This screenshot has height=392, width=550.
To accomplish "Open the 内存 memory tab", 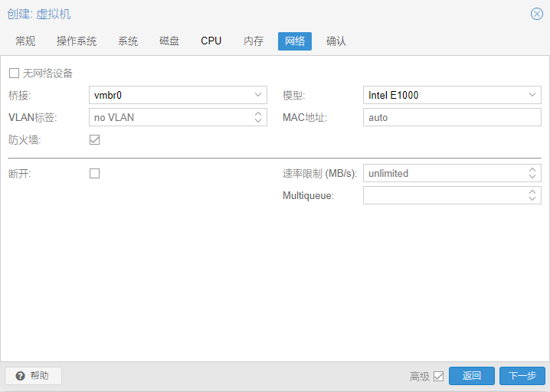I will click(254, 41).
